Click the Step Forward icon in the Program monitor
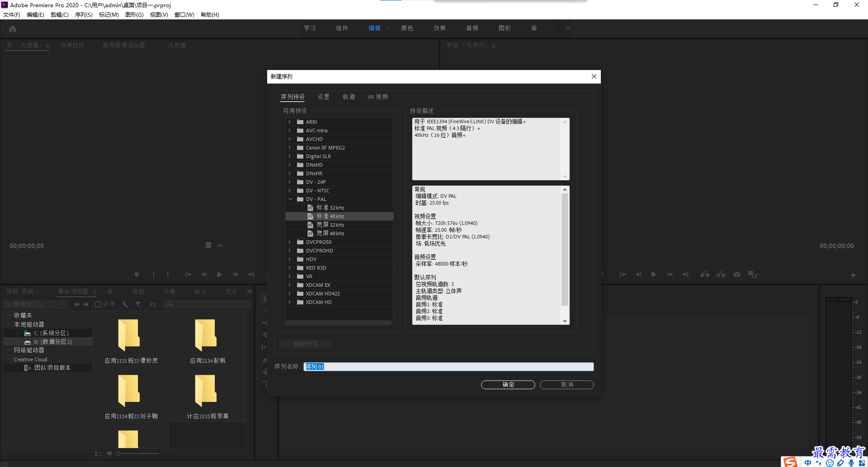Screen dimensions: 868x467 (x=670, y=274)
